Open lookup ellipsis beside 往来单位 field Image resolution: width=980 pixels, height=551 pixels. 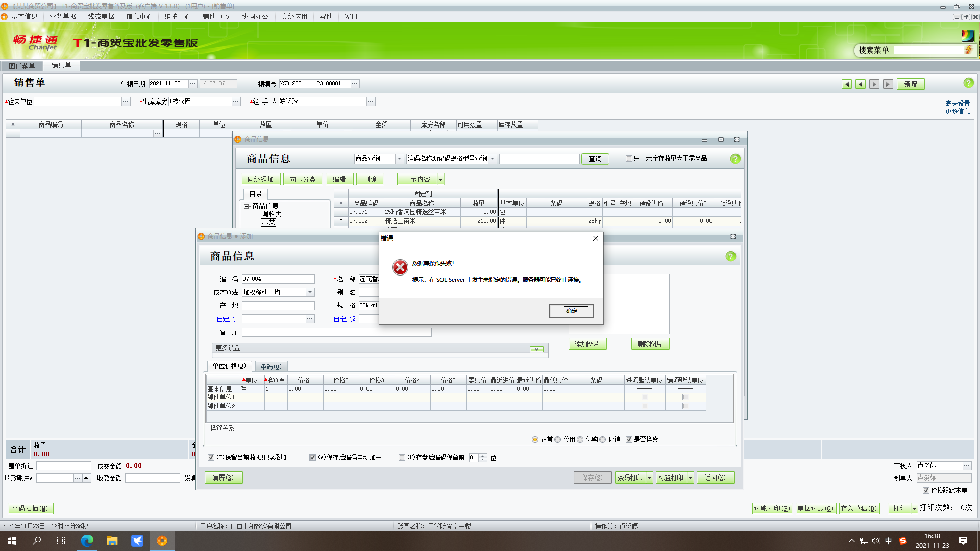pos(126,102)
